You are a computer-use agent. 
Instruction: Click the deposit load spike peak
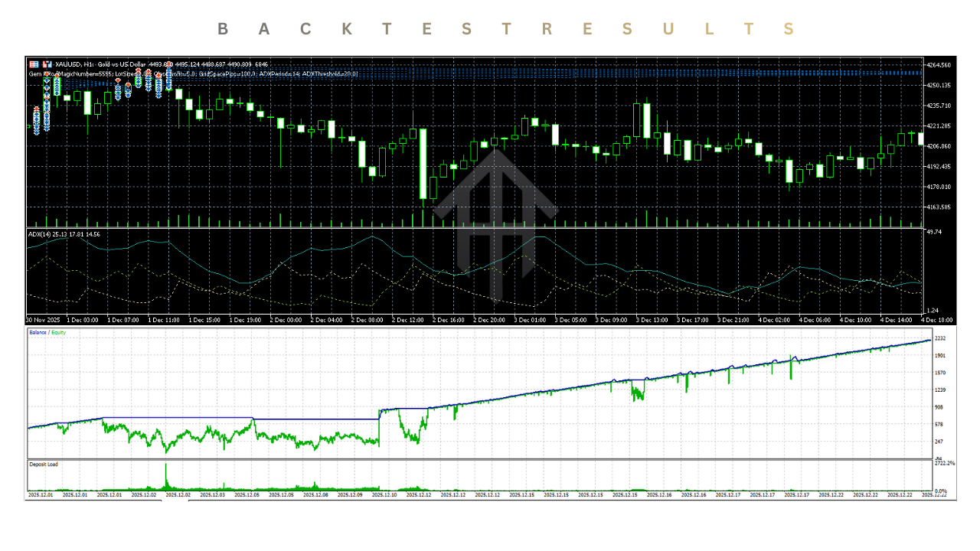coord(166,465)
